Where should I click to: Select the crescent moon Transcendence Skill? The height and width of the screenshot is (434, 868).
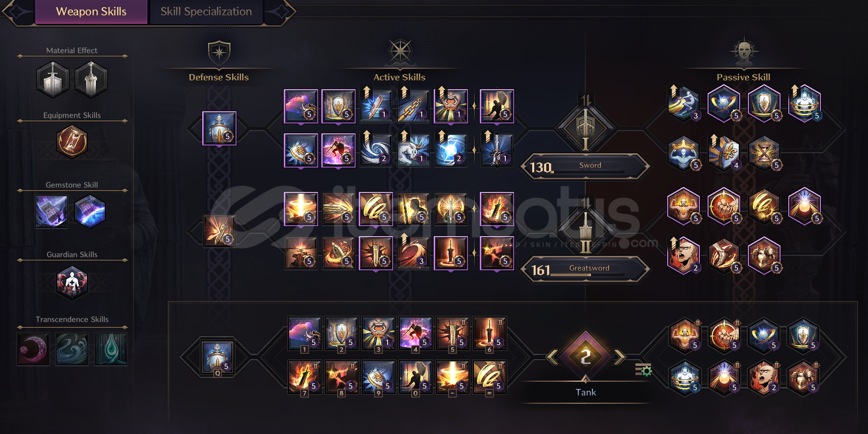(x=33, y=349)
